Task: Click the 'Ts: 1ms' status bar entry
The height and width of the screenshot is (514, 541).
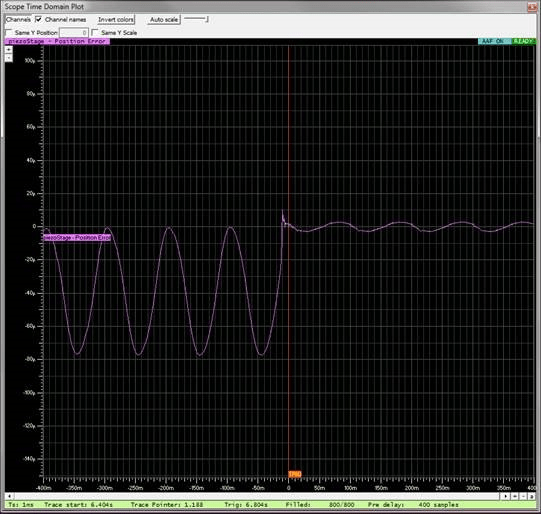Action: point(21,505)
